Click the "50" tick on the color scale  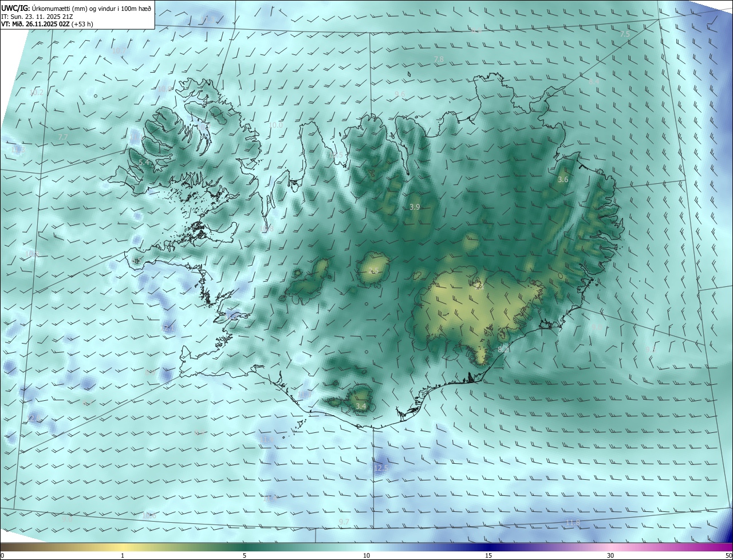pyautogui.click(x=728, y=555)
